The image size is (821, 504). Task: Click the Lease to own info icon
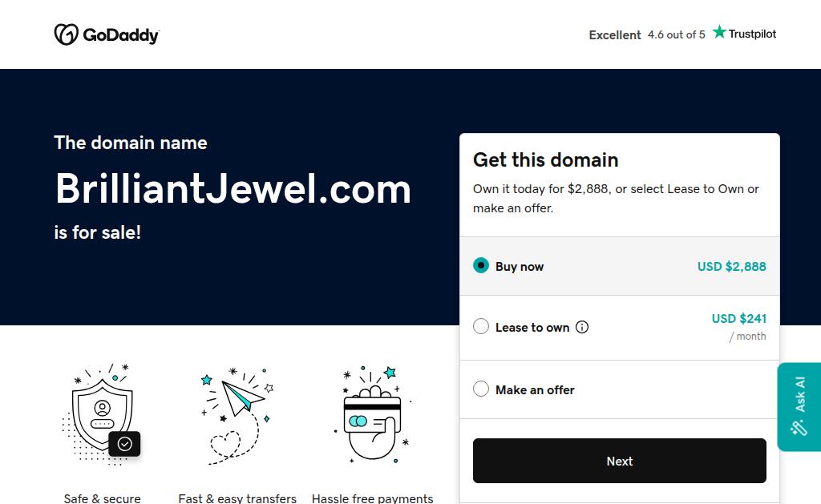click(582, 327)
